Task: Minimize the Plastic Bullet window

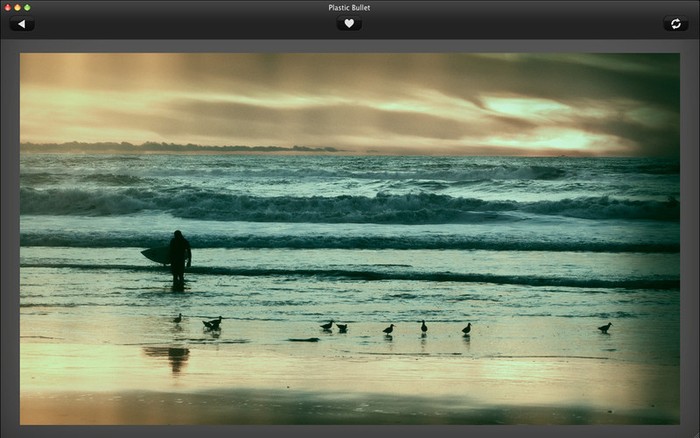Action: pos(17,8)
